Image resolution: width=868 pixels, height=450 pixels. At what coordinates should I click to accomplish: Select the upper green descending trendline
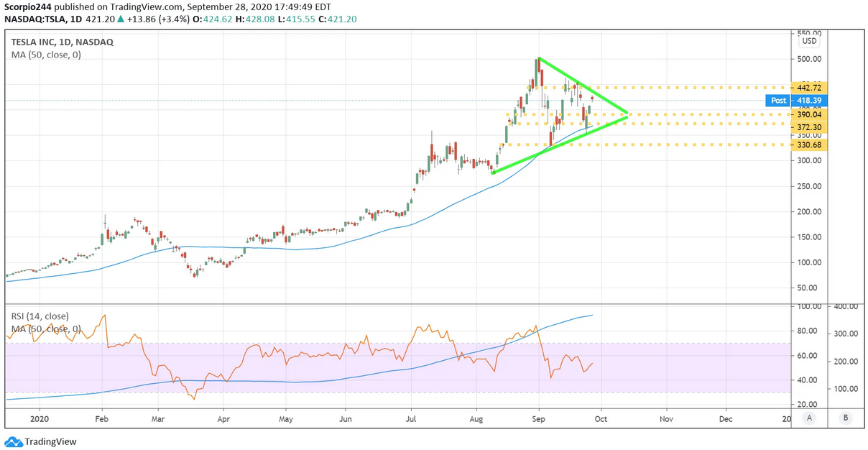(x=583, y=86)
